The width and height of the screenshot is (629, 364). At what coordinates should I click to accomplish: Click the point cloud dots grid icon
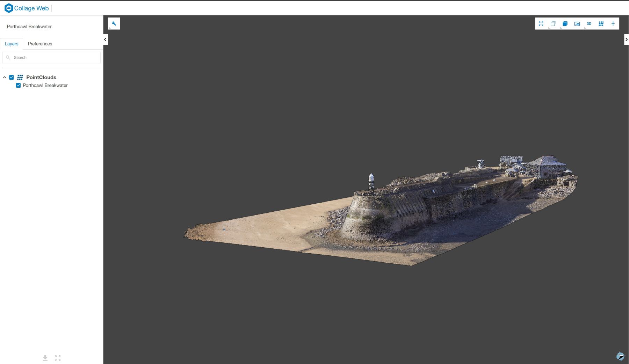[601, 23]
